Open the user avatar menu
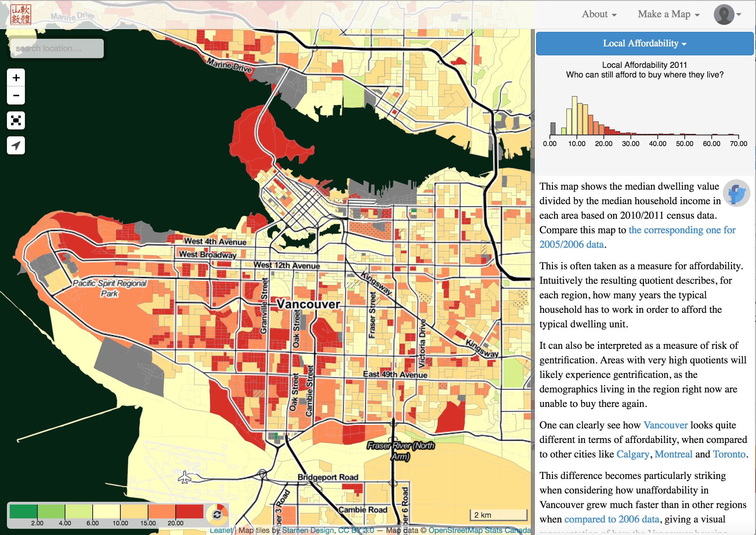 [728, 15]
